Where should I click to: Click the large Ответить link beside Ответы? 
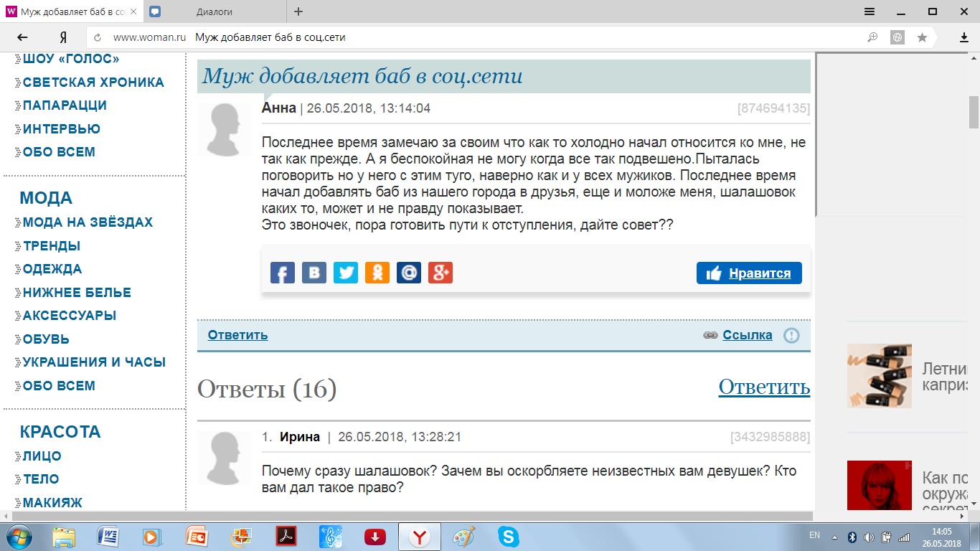click(764, 387)
